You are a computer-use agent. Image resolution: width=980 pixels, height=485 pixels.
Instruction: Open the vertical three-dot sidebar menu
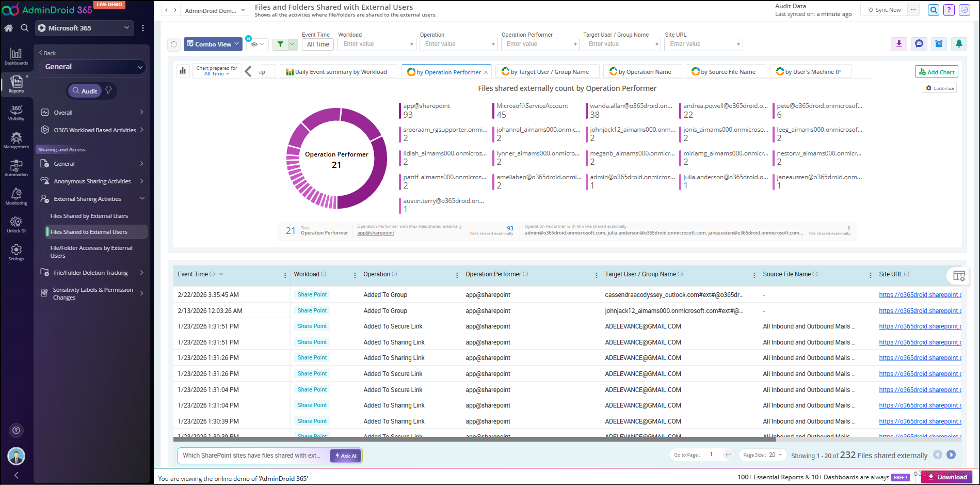click(143, 28)
